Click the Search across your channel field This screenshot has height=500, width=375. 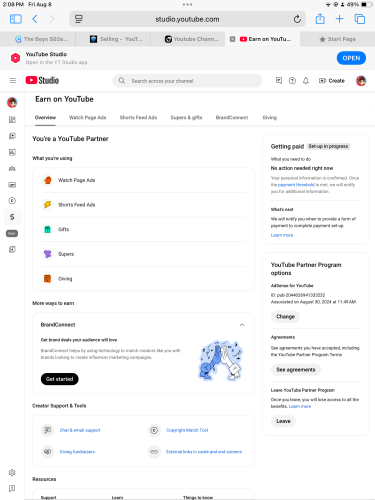coord(187,81)
